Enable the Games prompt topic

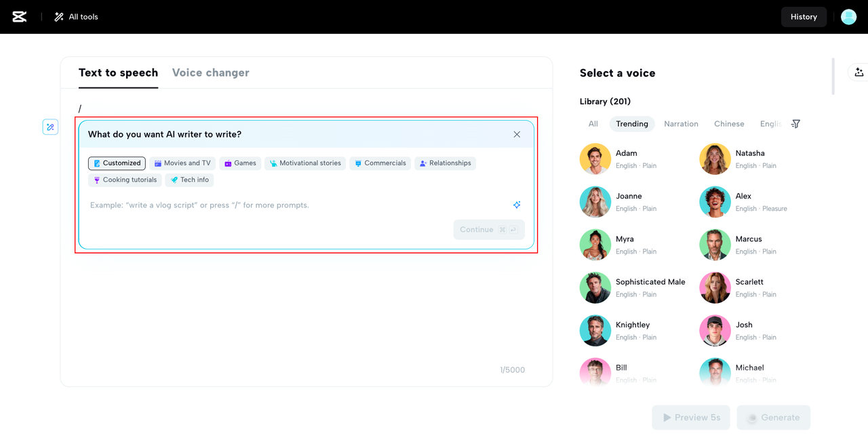point(240,163)
